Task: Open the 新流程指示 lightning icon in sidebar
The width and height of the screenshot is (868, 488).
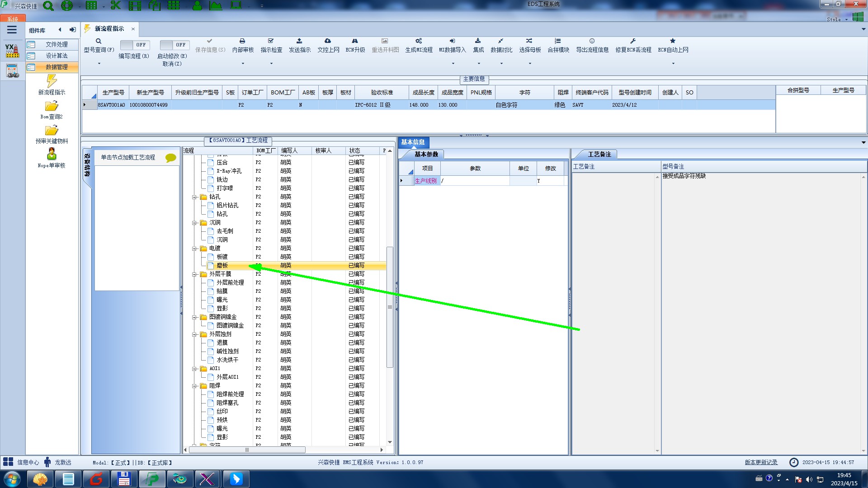Action: pos(52,81)
